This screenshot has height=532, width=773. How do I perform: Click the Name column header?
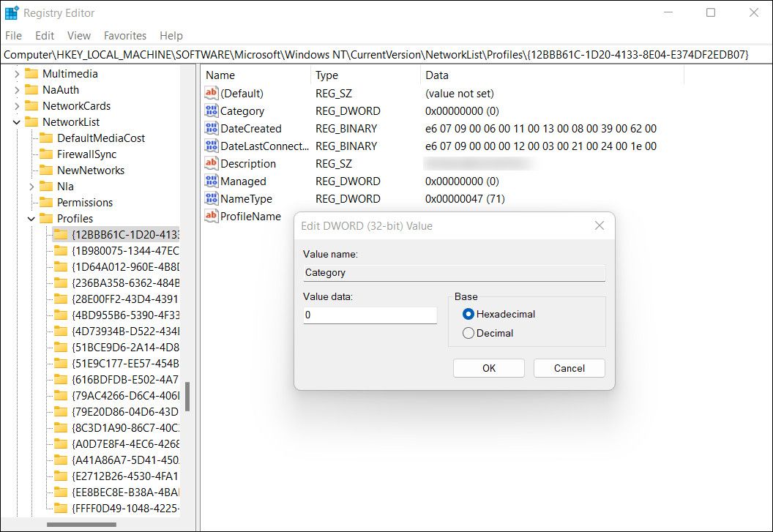click(256, 75)
